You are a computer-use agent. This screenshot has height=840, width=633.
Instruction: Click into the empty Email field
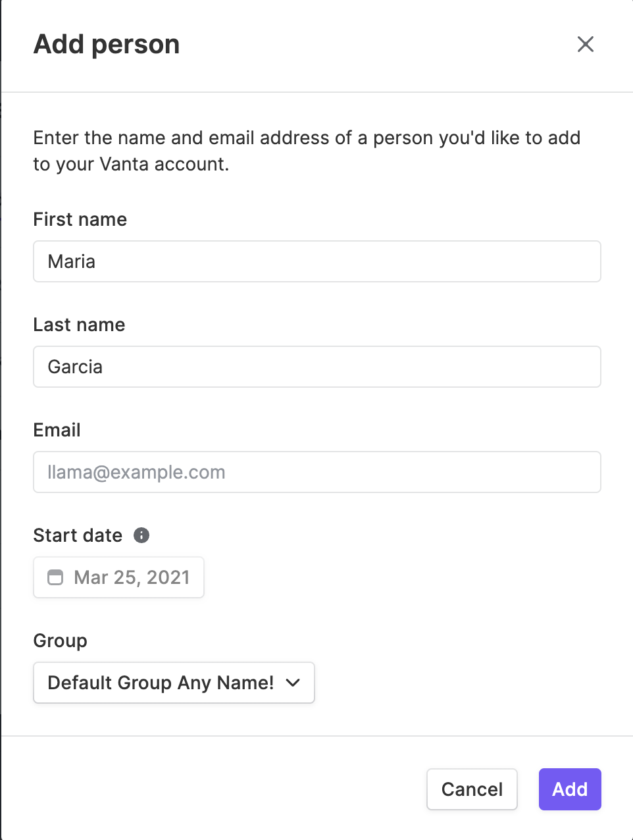pyautogui.click(x=317, y=472)
